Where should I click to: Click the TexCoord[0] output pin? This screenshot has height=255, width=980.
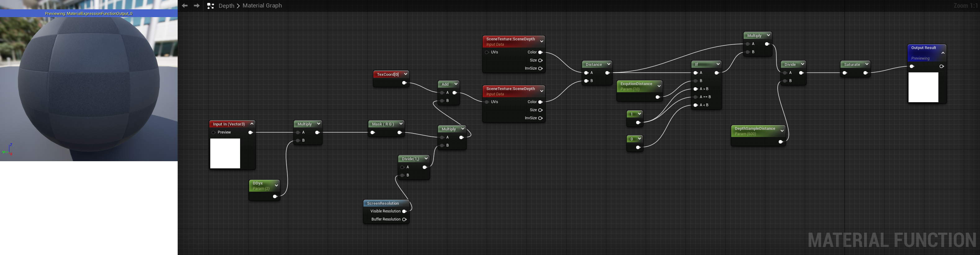pos(404,83)
